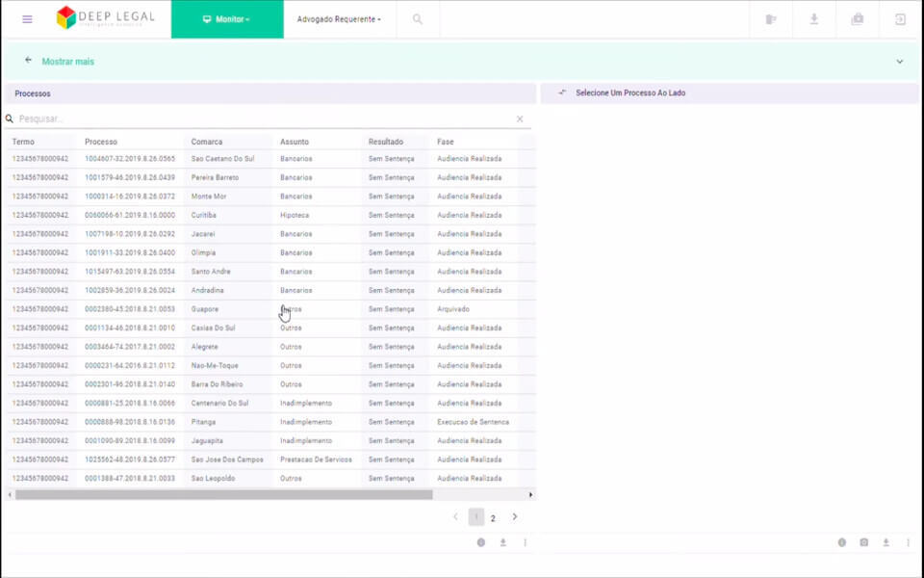Select the Santo Andre comarca cell
The width and height of the screenshot is (924, 578).
pos(211,272)
